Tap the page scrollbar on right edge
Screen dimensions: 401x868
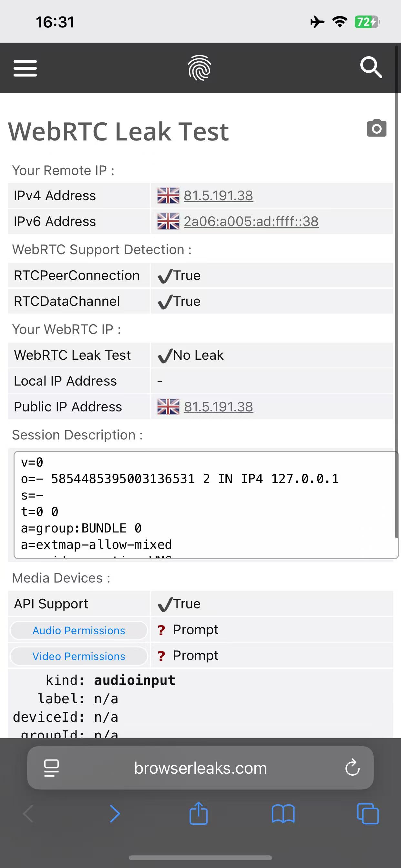point(396,292)
